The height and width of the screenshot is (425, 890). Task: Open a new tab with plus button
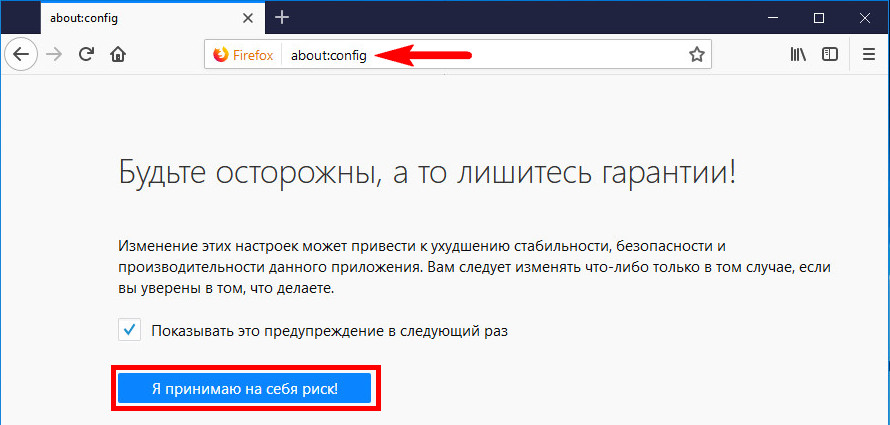[282, 18]
